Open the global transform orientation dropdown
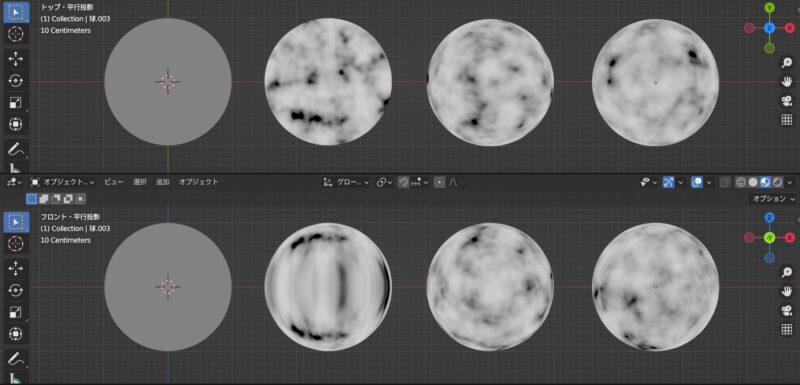 346,182
